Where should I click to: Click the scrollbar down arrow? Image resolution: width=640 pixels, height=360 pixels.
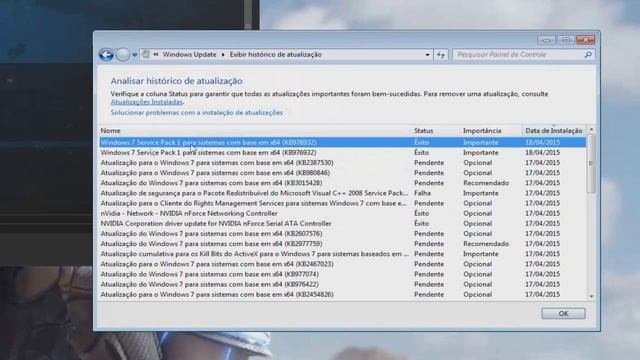[x=591, y=296]
